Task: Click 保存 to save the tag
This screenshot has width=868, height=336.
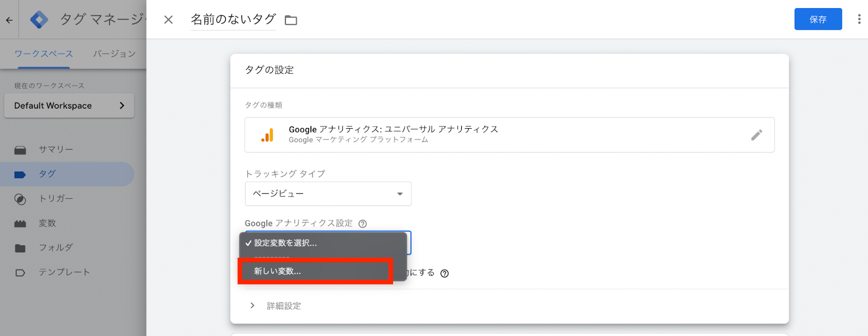Action: [818, 19]
